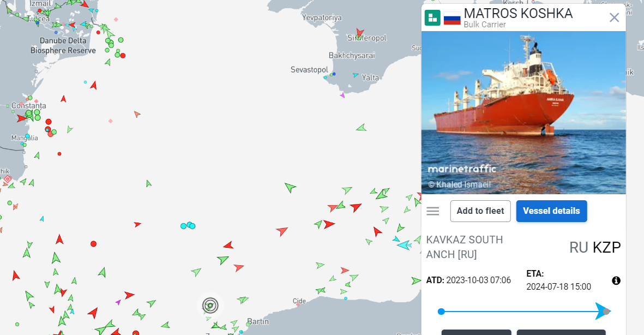The width and height of the screenshot is (644, 335).
Task: Click the blue arrow on the voyage progress line
Action: pos(601,311)
